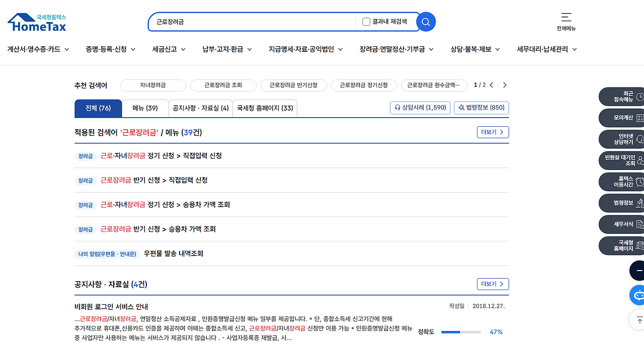
Task: Expand 증명·등록·신청 menu
Action: click(111, 49)
